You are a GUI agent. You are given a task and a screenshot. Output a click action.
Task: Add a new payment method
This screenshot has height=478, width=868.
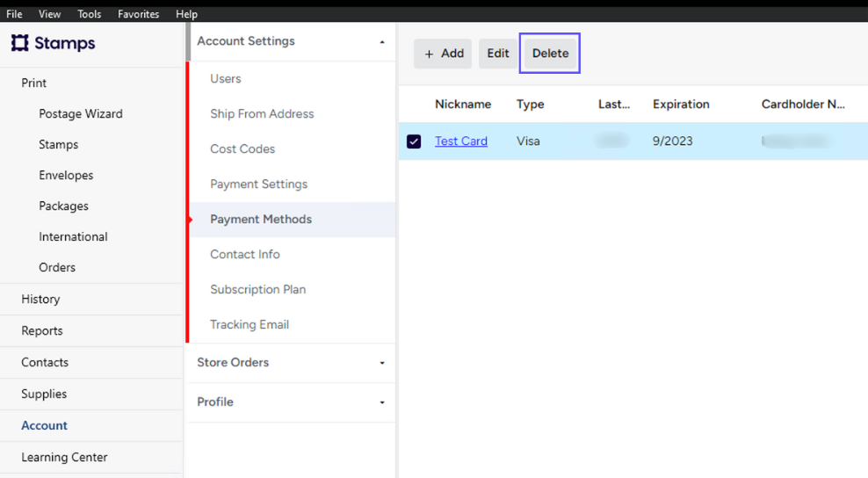click(443, 54)
